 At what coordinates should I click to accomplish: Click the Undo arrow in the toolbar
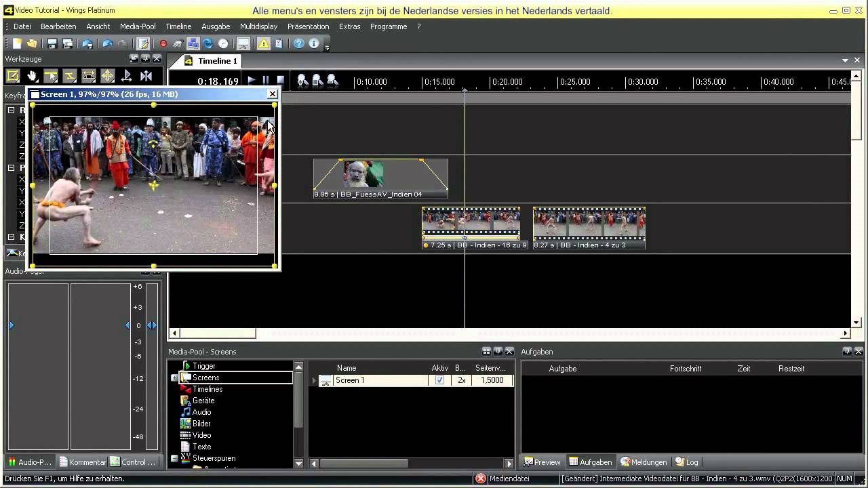pos(107,43)
